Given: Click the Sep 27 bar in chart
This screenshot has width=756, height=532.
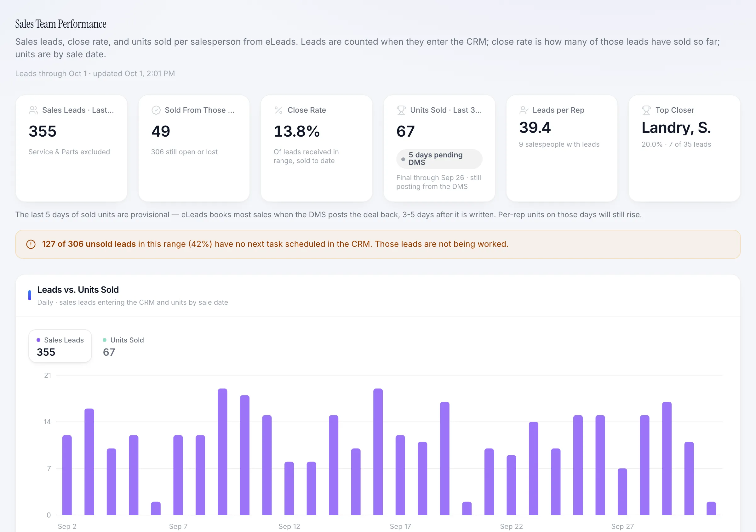Looking at the screenshot, I should point(622,491).
